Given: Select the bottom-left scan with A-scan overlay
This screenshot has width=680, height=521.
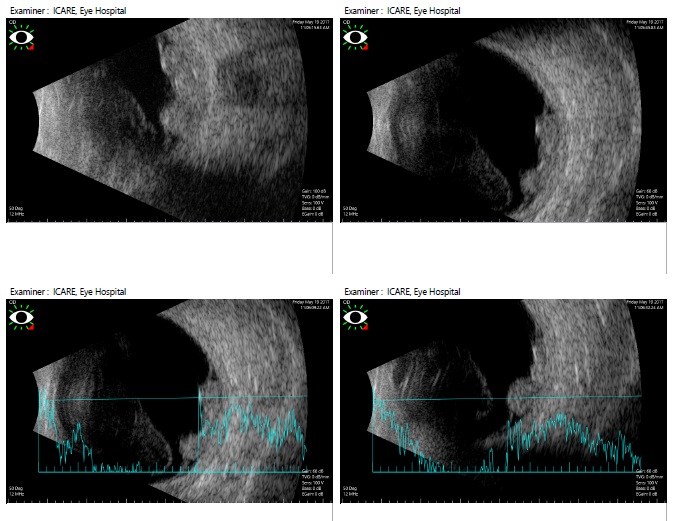Looking at the screenshot, I should (x=170, y=400).
